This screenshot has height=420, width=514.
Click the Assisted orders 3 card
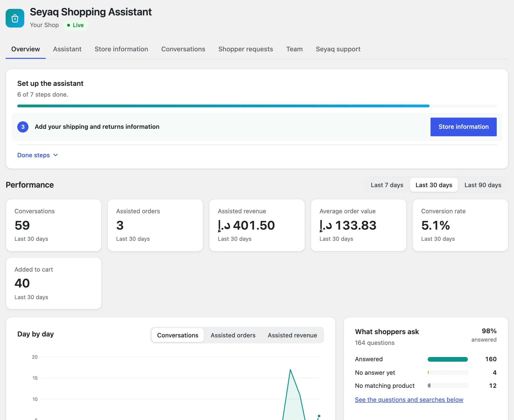point(155,225)
